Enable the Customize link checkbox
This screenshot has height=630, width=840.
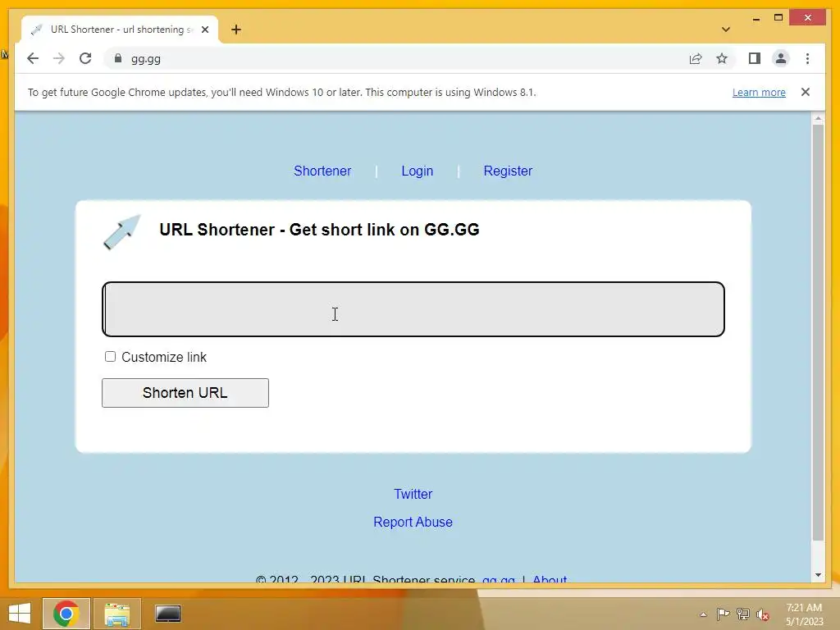(111, 357)
